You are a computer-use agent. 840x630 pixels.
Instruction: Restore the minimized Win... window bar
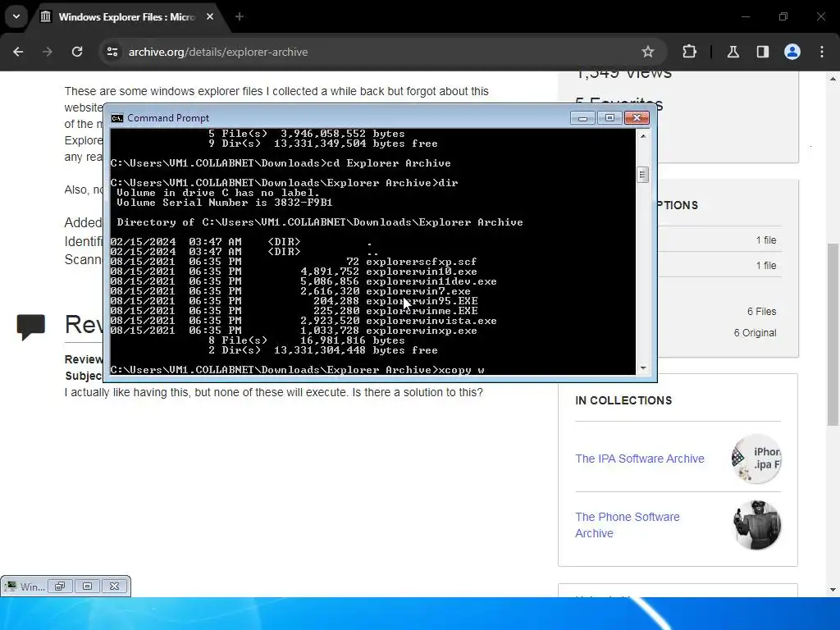[59, 586]
